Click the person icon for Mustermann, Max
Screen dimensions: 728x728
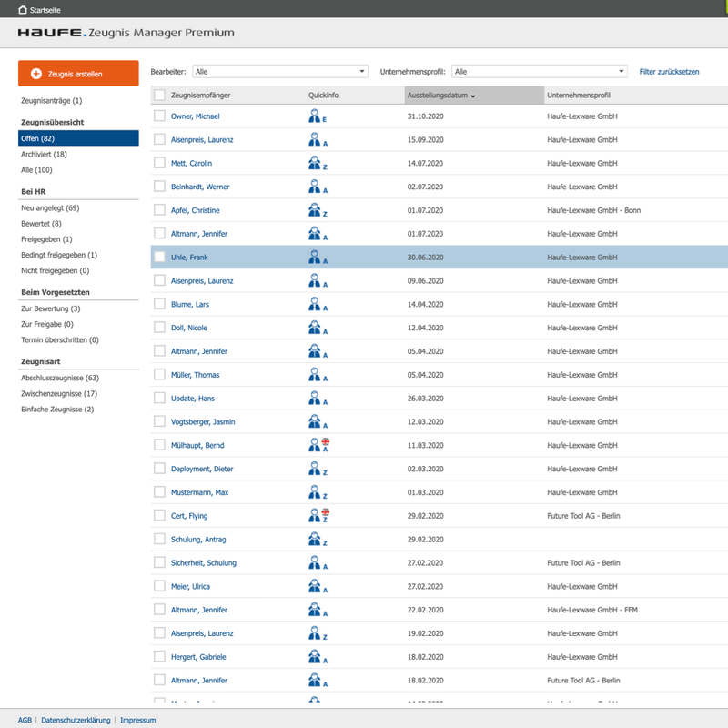(316, 492)
